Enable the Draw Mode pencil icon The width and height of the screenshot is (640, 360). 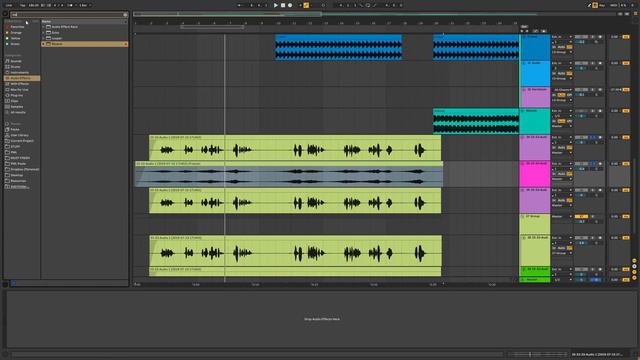[589, 5]
